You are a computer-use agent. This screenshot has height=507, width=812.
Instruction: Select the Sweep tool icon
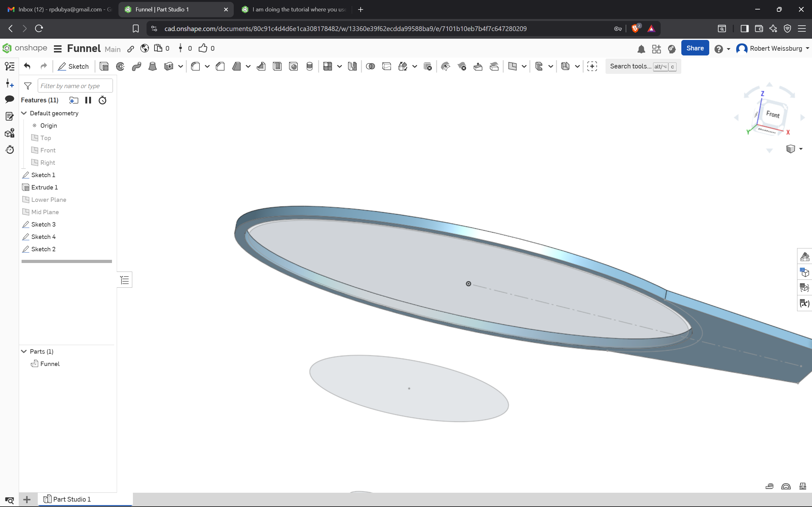137,67
